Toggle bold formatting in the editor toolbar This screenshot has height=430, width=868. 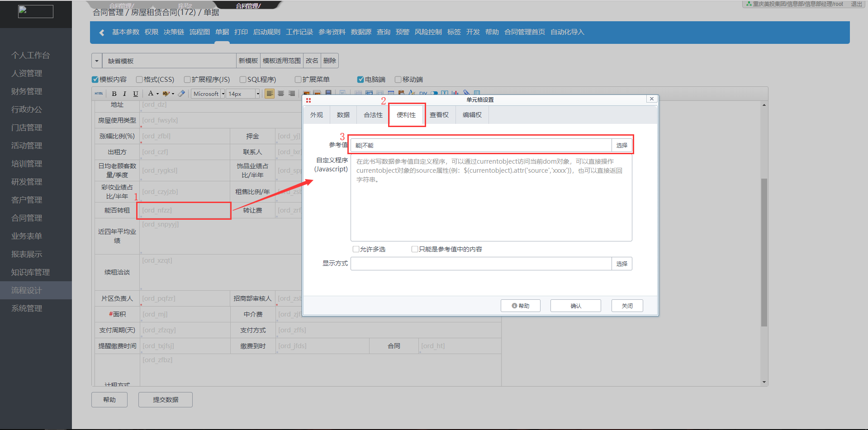[x=114, y=94]
